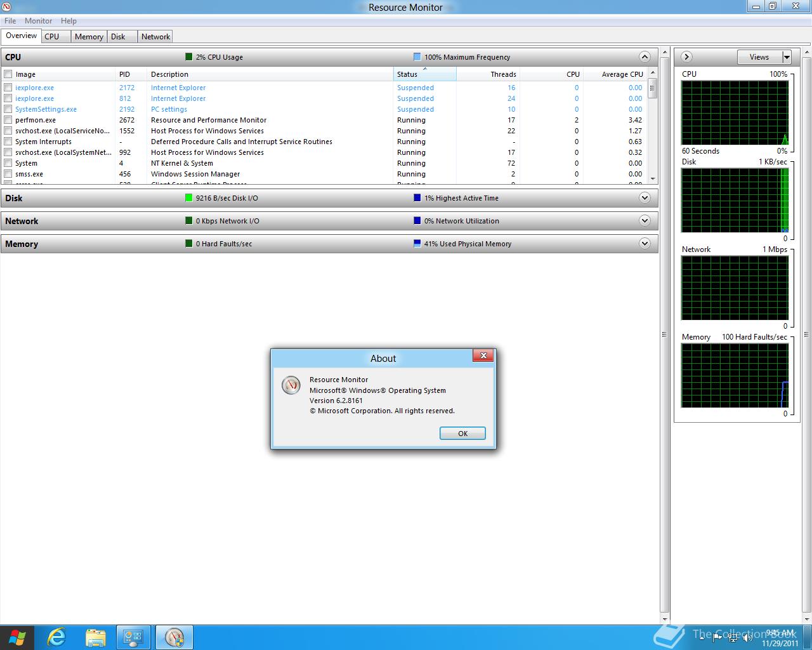
Task: Open the File menu
Action: [10, 21]
